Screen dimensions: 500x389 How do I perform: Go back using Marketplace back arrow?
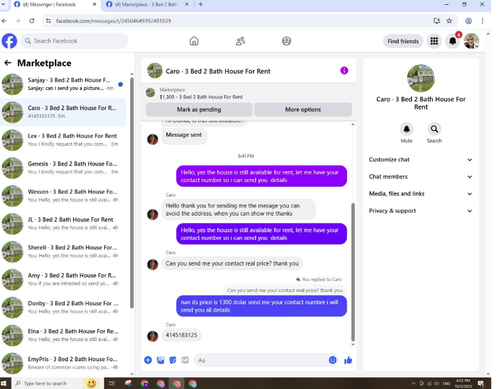pyautogui.click(x=8, y=63)
